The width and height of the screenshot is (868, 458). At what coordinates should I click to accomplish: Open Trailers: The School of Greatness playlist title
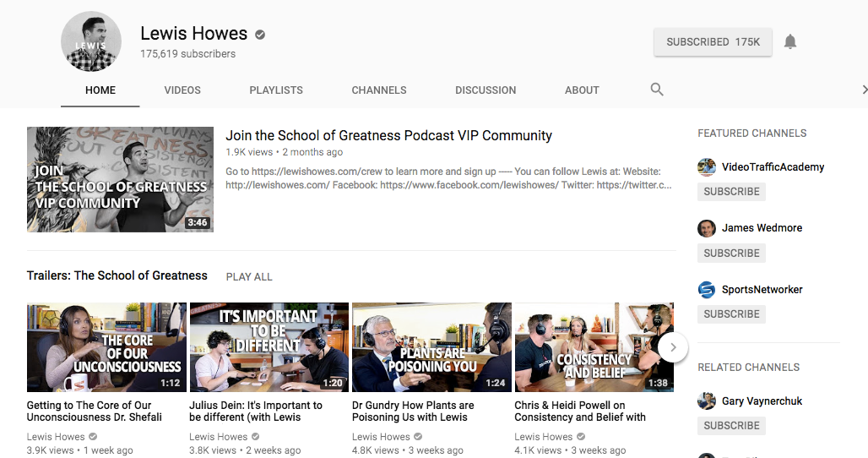[x=117, y=275]
